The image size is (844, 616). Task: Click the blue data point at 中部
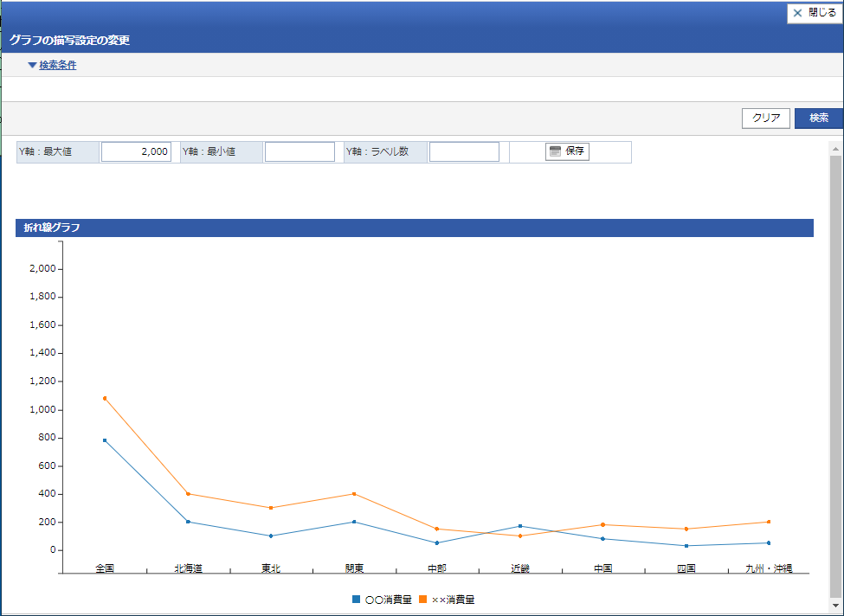click(x=437, y=542)
